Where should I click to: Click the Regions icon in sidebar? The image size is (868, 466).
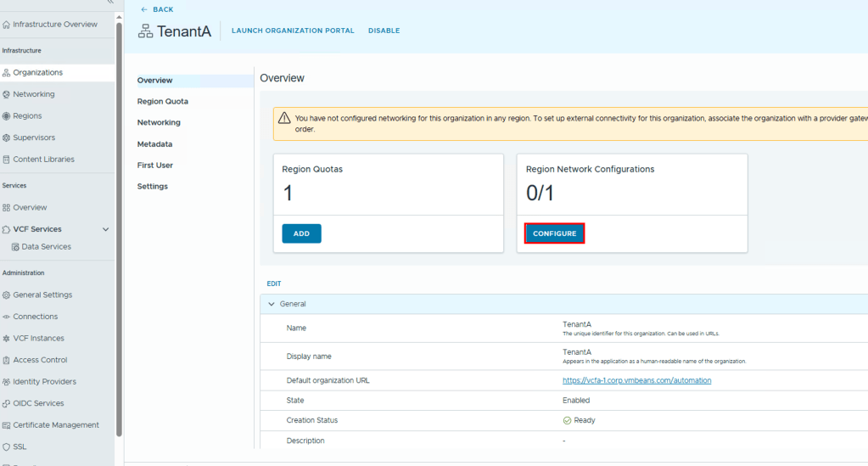point(7,116)
